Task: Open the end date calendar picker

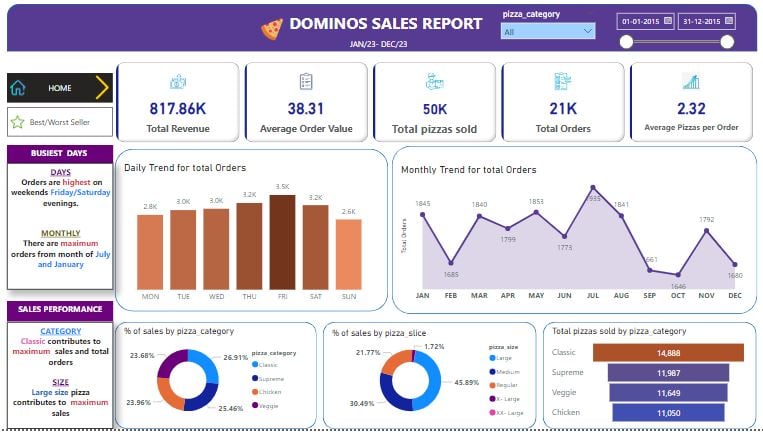Action: [x=727, y=20]
